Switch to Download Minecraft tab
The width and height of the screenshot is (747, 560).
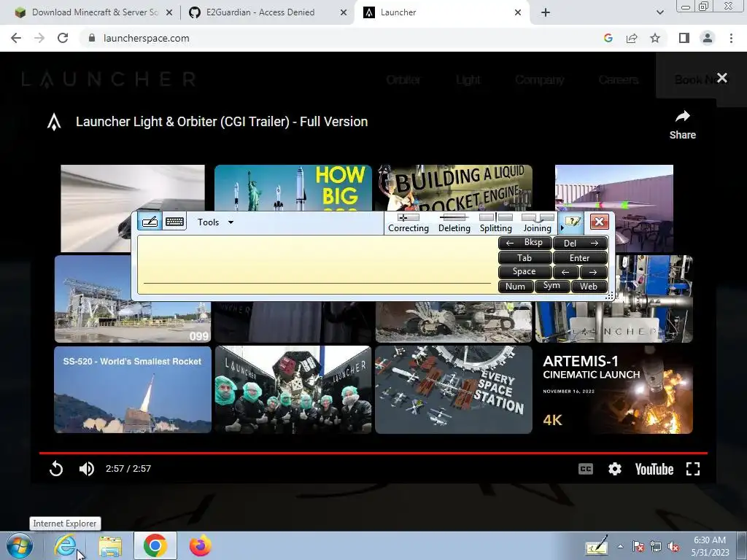(x=94, y=12)
